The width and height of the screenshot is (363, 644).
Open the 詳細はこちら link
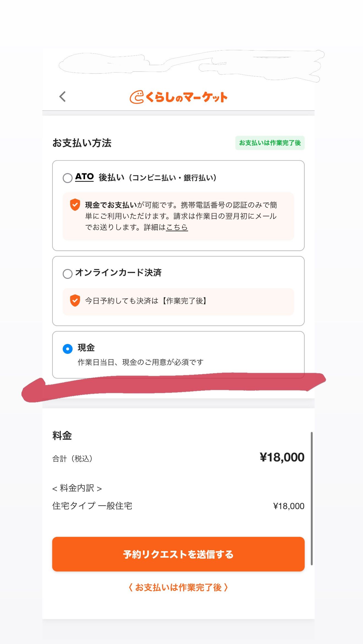click(x=177, y=227)
